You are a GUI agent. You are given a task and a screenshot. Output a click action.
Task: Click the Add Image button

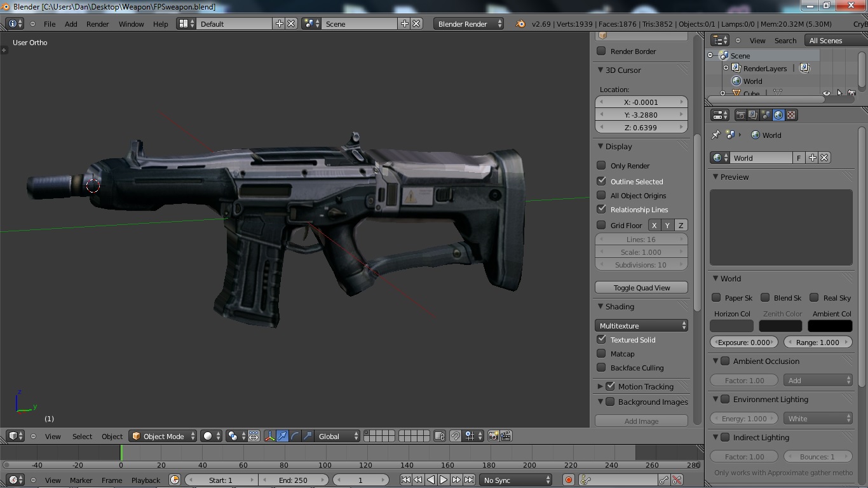pyautogui.click(x=642, y=421)
